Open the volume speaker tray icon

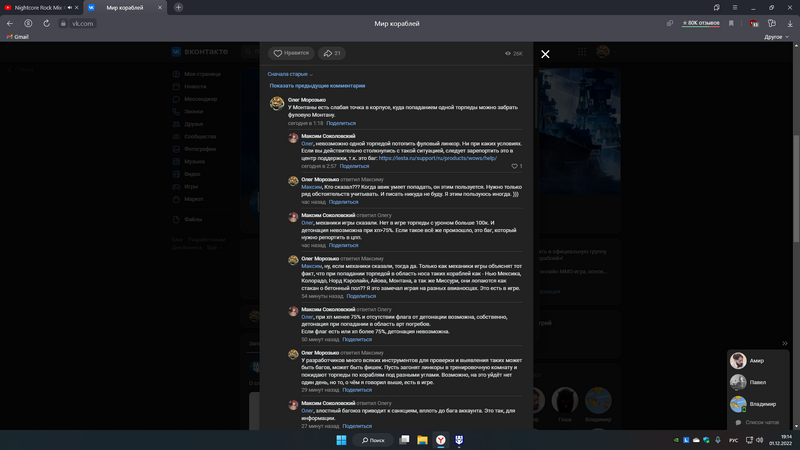pos(759,440)
